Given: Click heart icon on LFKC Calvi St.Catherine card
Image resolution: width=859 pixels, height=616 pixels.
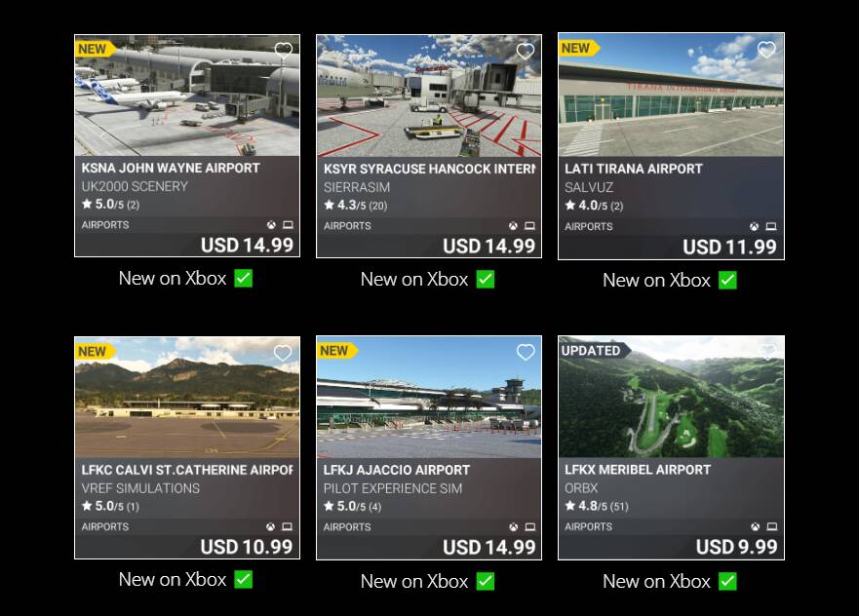Looking at the screenshot, I should (x=283, y=353).
